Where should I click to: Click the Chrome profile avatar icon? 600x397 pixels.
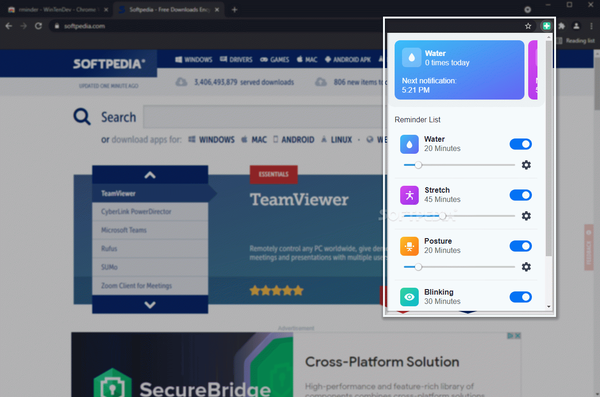[576, 26]
